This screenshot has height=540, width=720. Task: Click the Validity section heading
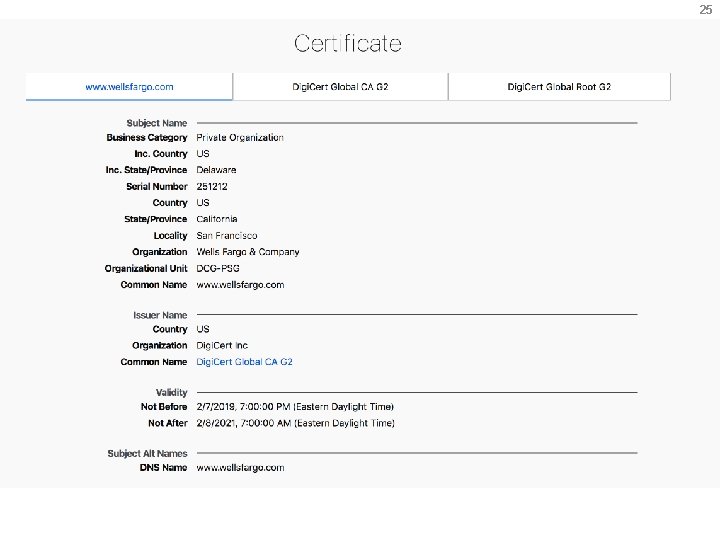172,393
